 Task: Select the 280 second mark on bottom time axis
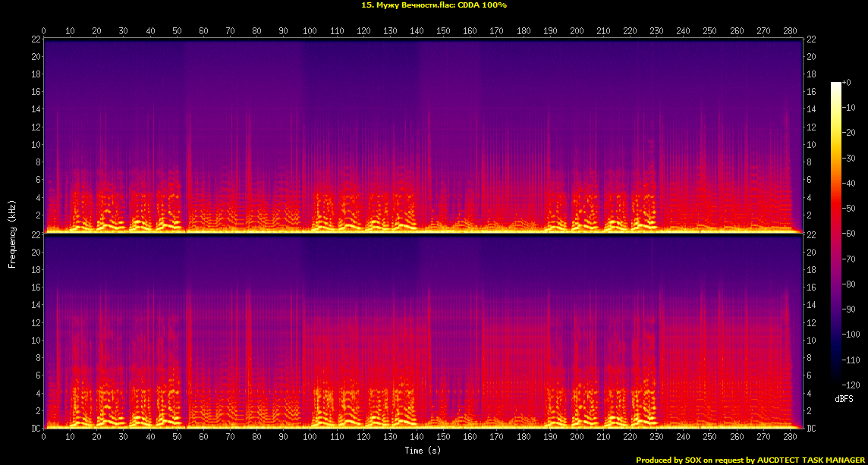pos(789,438)
